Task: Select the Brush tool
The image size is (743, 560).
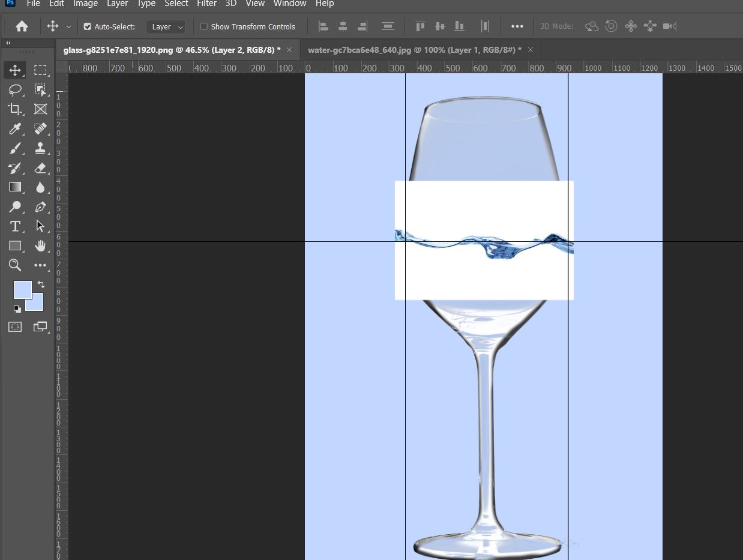Action: point(15,148)
